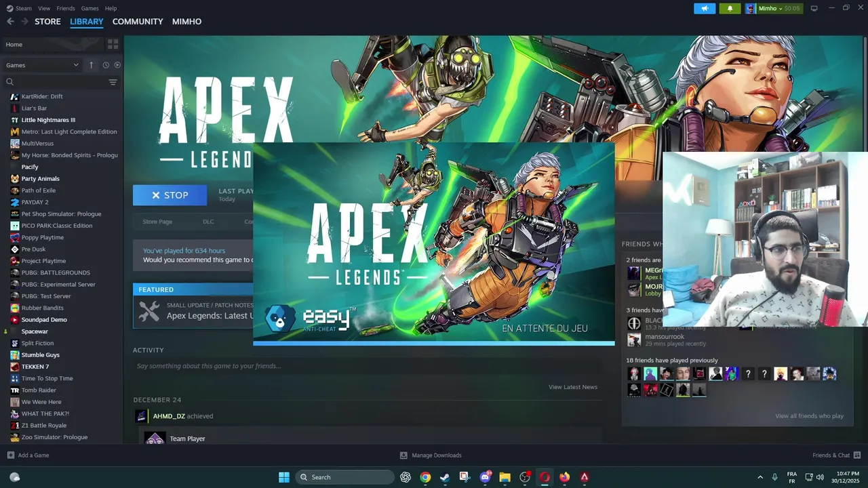
Task: Open the View menu
Action: point(44,8)
